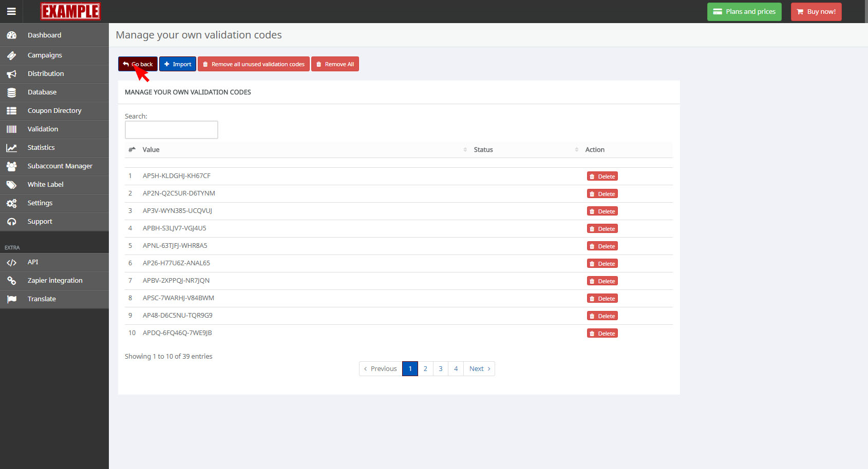Sort by the # column header
This screenshot has height=469, width=868.
coord(131,150)
